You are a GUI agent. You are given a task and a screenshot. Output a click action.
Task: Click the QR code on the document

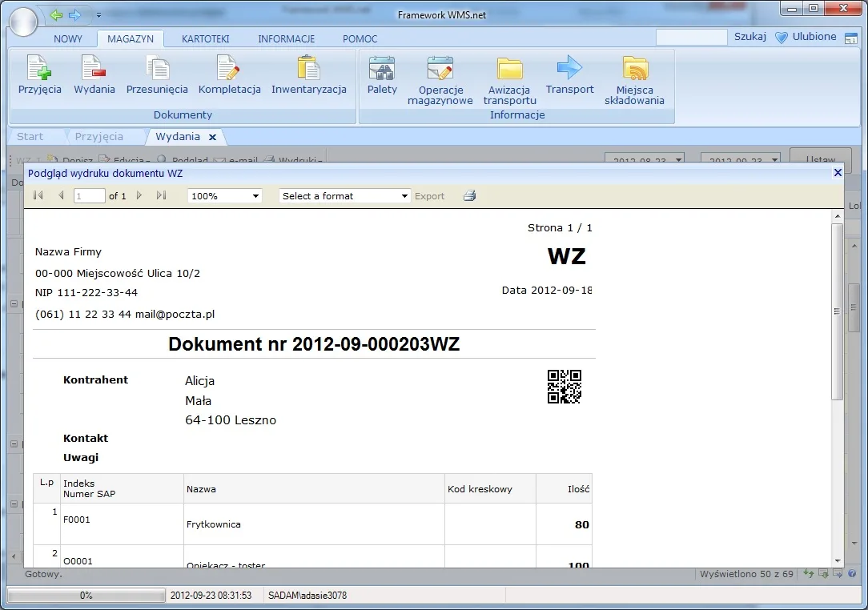point(564,387)
